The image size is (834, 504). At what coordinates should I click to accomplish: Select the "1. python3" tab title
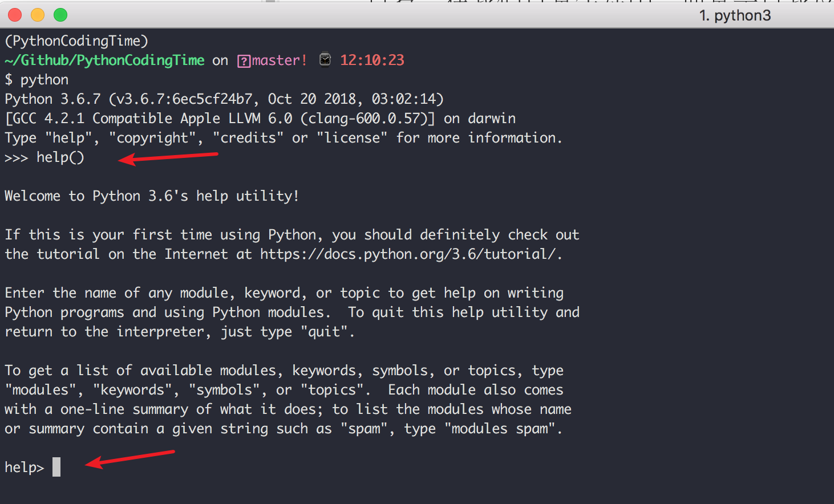735,15
